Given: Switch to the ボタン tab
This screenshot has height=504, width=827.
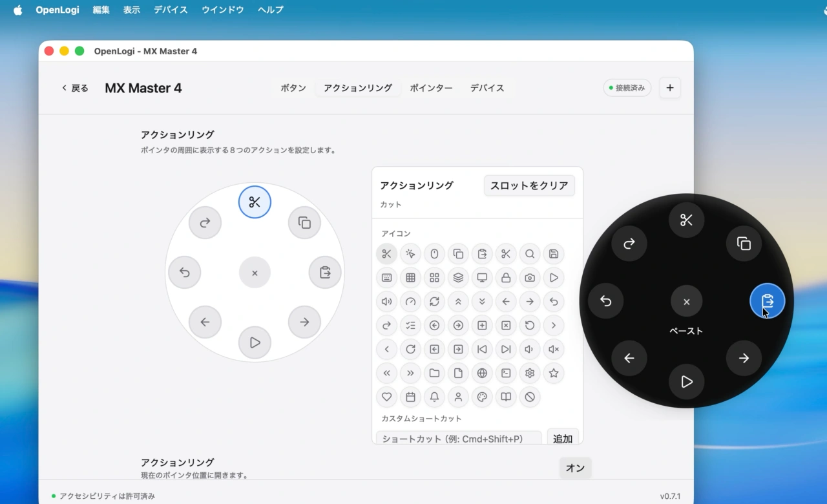Looking at the screenshot, I should (293, 88).
